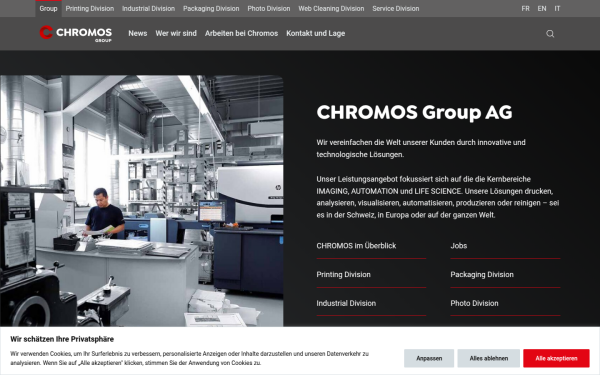The height and width of the screenshot is (375, 600).
Task: Click the print shop hero image
Action: click(x=142, y=201)
